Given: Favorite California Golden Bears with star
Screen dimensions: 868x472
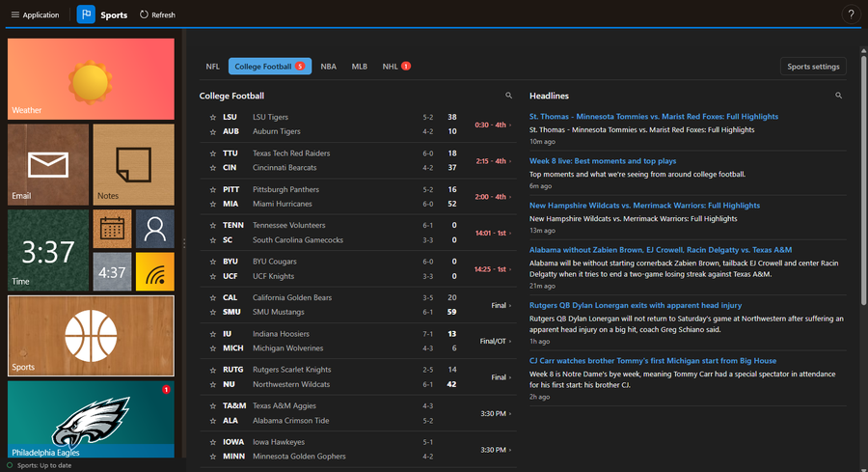Looking at the screenshot, I should click(212, 298).
